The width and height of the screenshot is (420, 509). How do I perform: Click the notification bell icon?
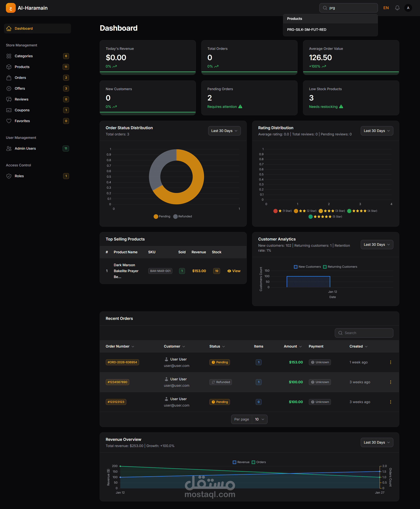coord(397,8)
